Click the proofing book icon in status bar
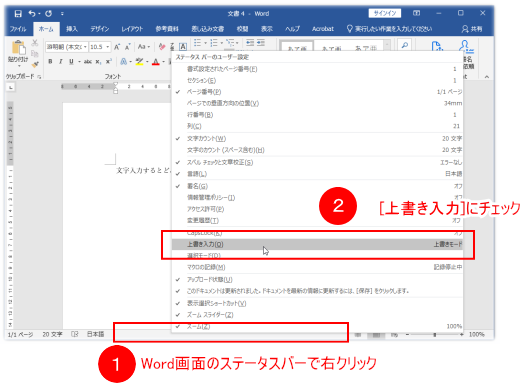 click(75, 334)
